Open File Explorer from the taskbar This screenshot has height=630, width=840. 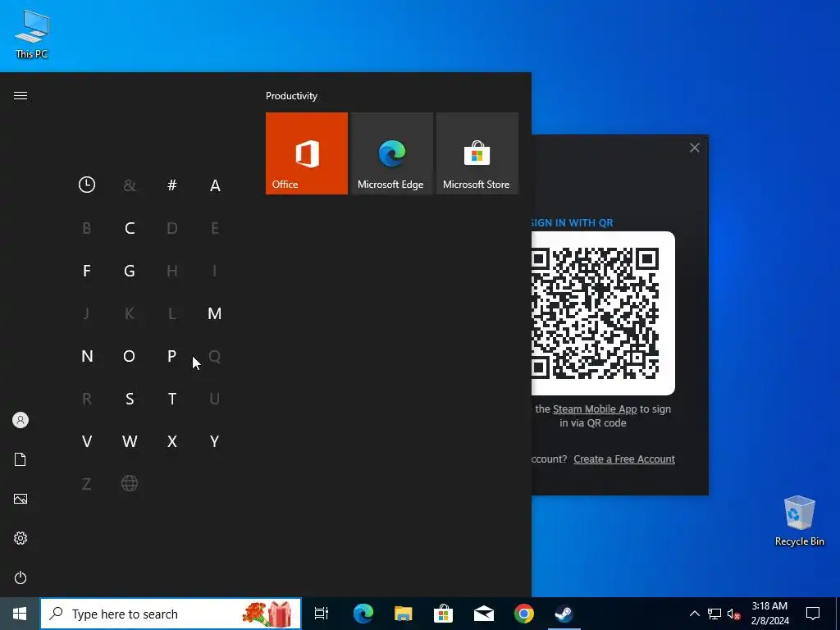[404, 614]
